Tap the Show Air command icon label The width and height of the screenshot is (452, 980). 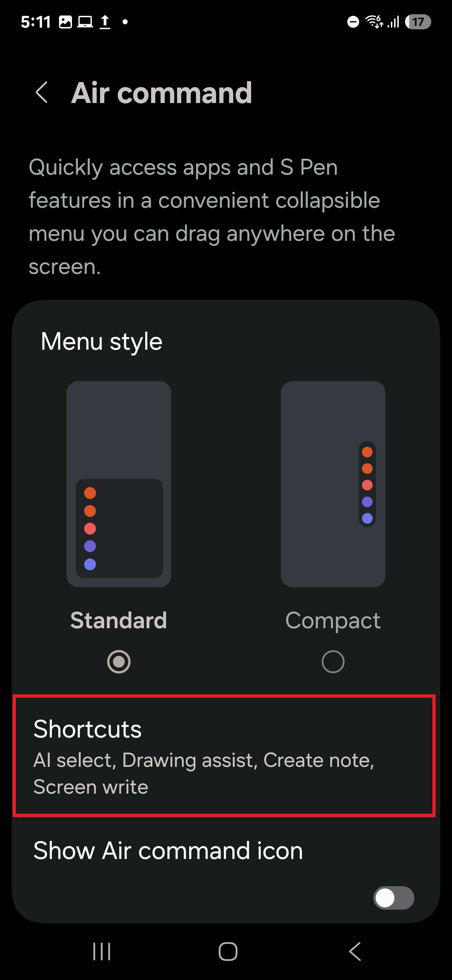pos(168,851)
